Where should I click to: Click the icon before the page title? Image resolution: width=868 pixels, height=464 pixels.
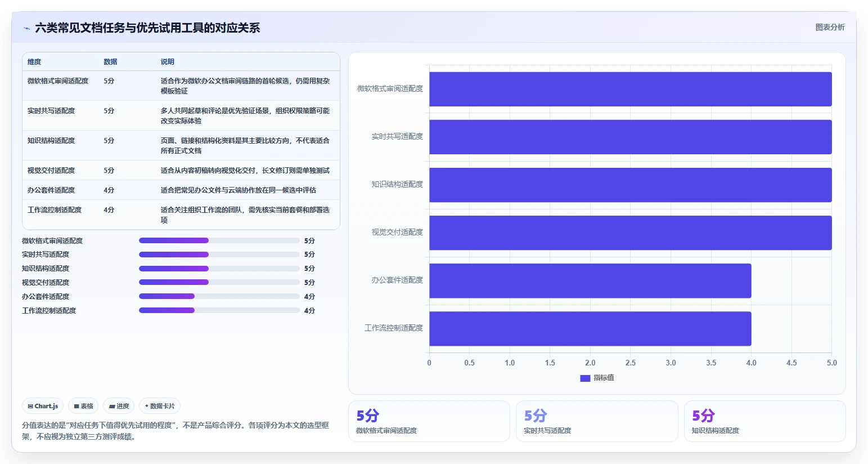26,28
